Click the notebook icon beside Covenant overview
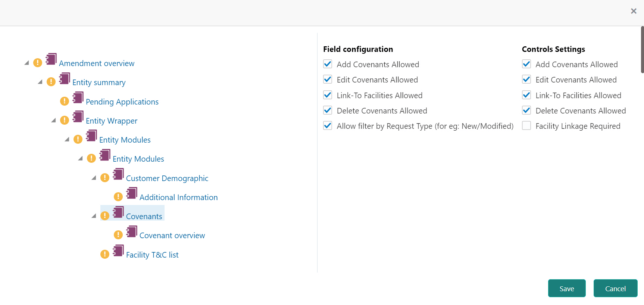Image resolution: width=644 pixels, height=305 pixels. click(x=132, y=231)
